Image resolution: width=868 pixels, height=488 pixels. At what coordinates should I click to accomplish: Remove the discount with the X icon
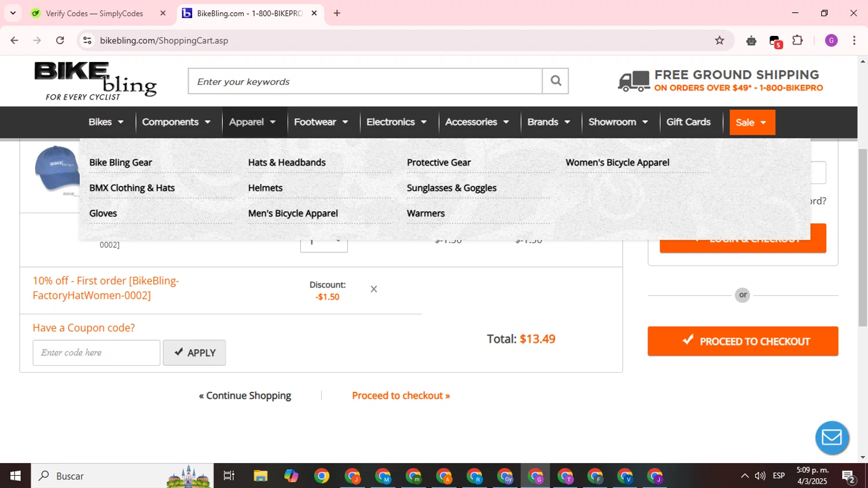(374, 289)
